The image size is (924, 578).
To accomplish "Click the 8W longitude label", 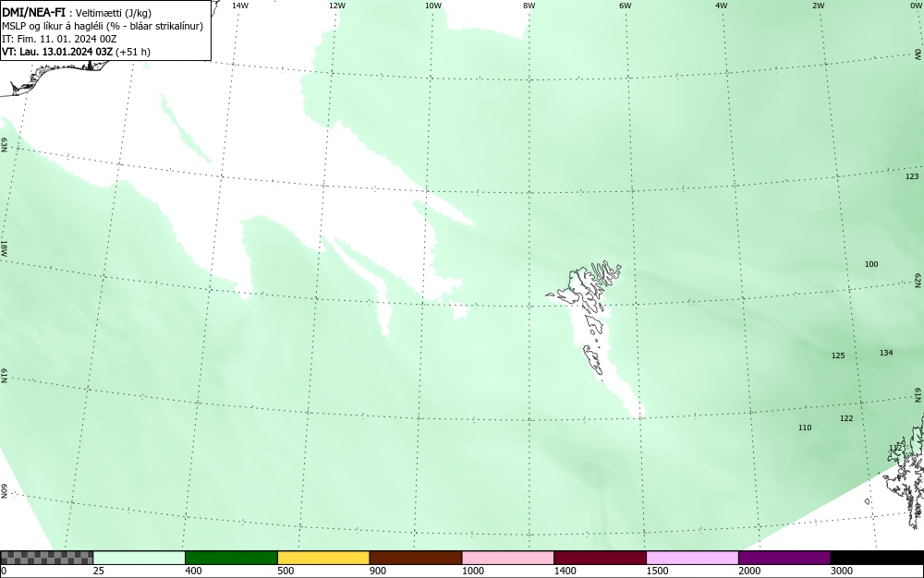I will coord(529,6).
